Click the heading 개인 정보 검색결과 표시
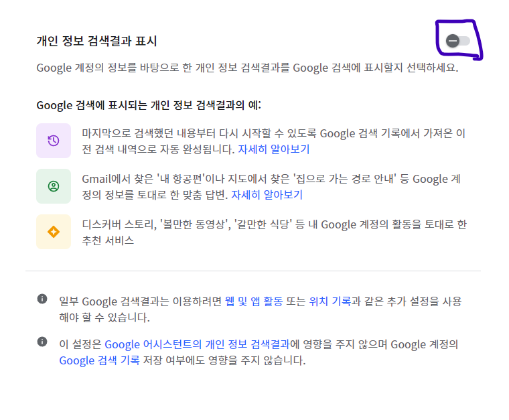The image size is (509, 420). (96, 42)
